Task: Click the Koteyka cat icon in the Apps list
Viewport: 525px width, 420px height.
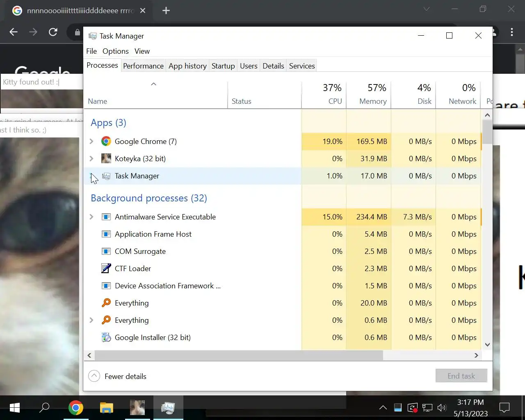Action: [x=106, y=158]
